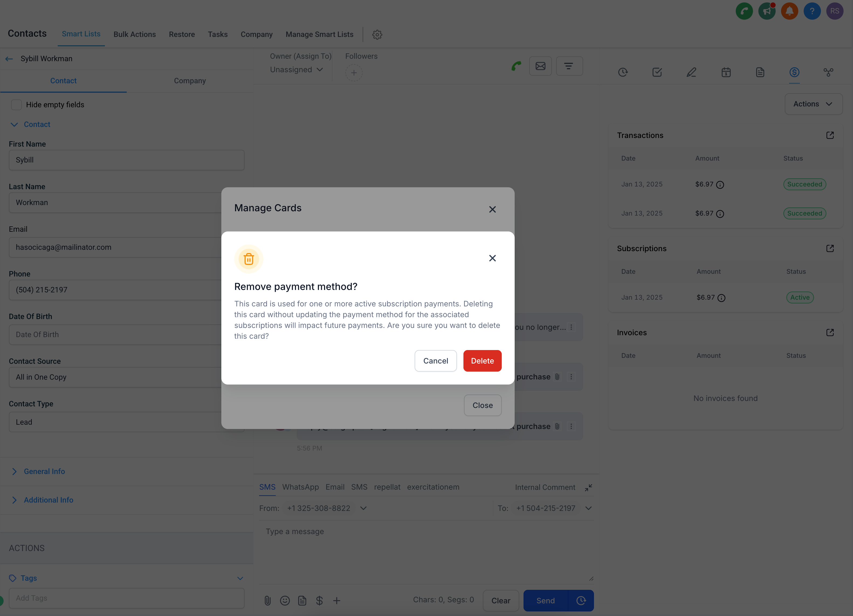Switch to the Company tab
Screen dimensions: 853x616
tap(190, 81)
